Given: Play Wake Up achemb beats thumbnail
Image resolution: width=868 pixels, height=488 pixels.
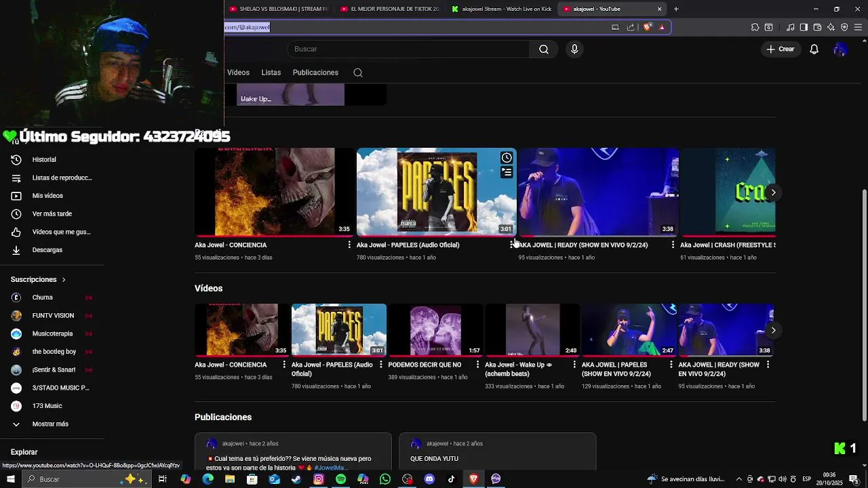Looking at the screenshot, I should point(532,329).
